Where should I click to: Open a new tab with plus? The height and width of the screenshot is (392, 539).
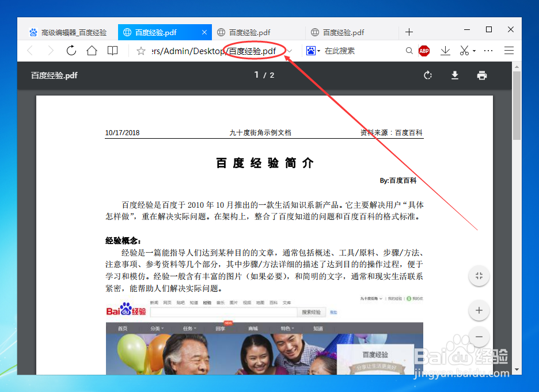(x=409, y=32)
